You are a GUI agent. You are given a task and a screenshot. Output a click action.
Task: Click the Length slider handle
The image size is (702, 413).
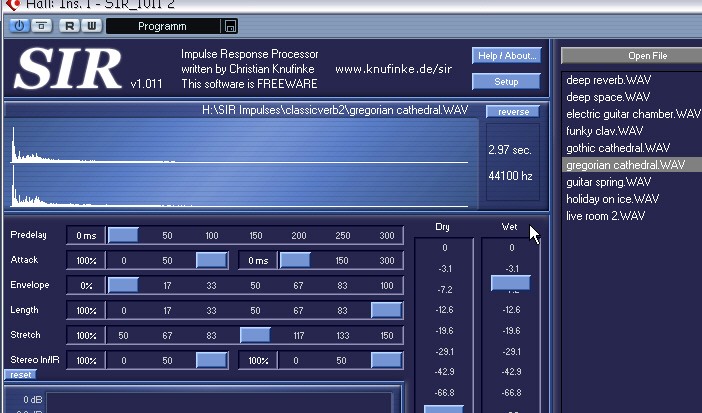point(386,310)
